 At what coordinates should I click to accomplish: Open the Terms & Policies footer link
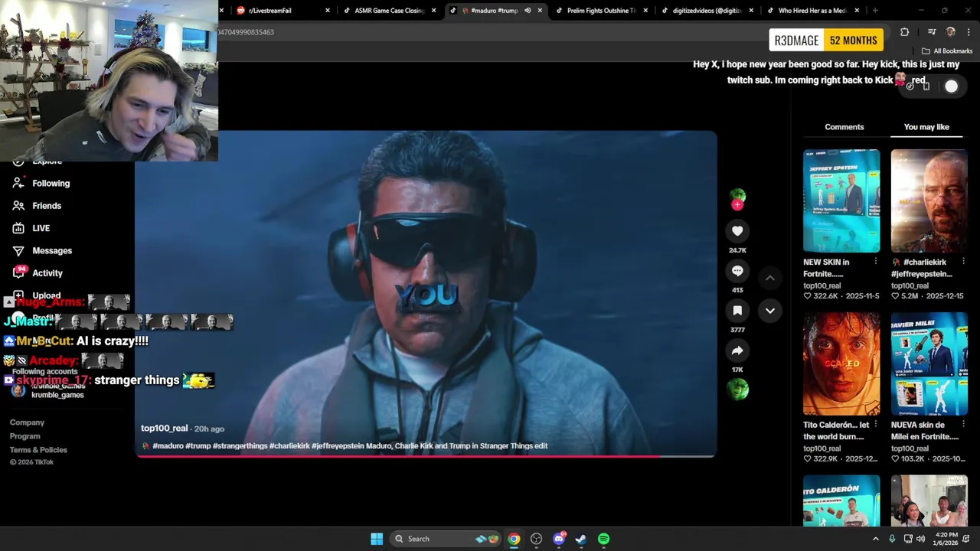pyautogui.click(x=38, y=450)
